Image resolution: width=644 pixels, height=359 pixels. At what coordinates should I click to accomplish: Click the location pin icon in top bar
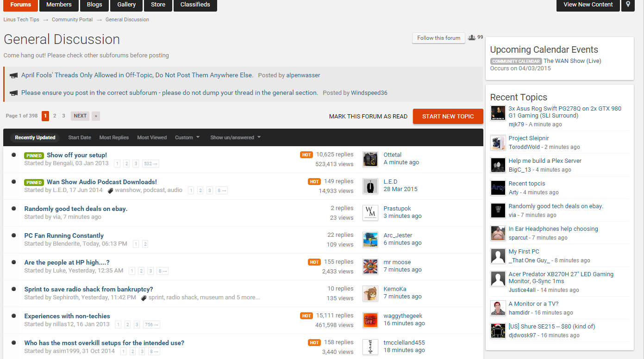tap(628, 5)
